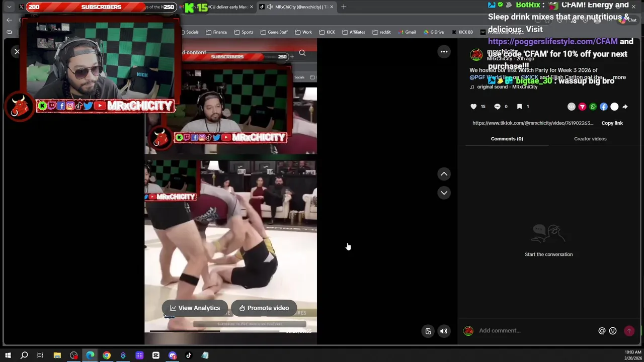The width and height of the screenshot is (644, 362).
Task: Expand caption with 'more'
Action: pyautogui.click(x=619, y=77)
